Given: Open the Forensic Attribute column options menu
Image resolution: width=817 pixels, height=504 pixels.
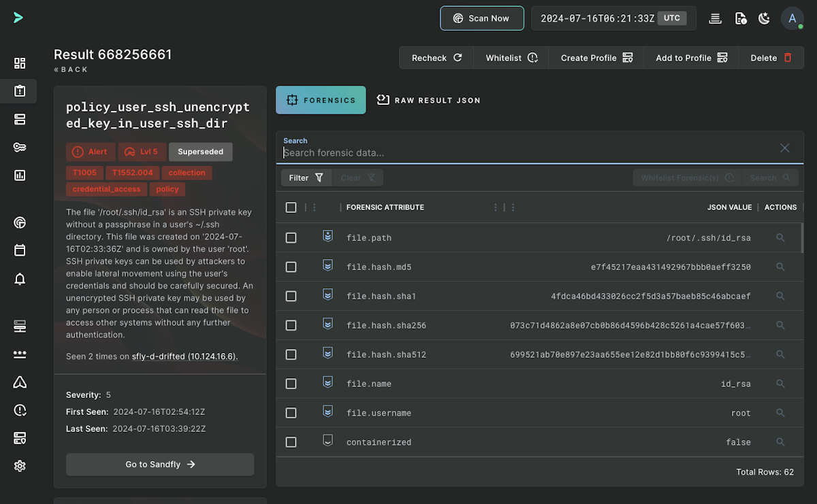Looking at the screenshot, I should point(495,207).
